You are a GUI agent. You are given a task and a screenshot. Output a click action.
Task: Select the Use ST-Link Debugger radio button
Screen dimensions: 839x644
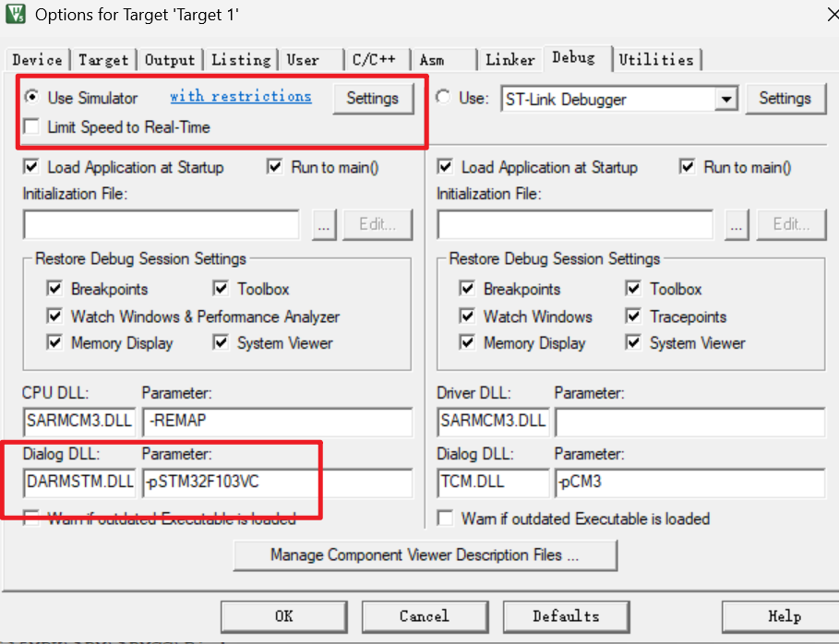(443, 98)
